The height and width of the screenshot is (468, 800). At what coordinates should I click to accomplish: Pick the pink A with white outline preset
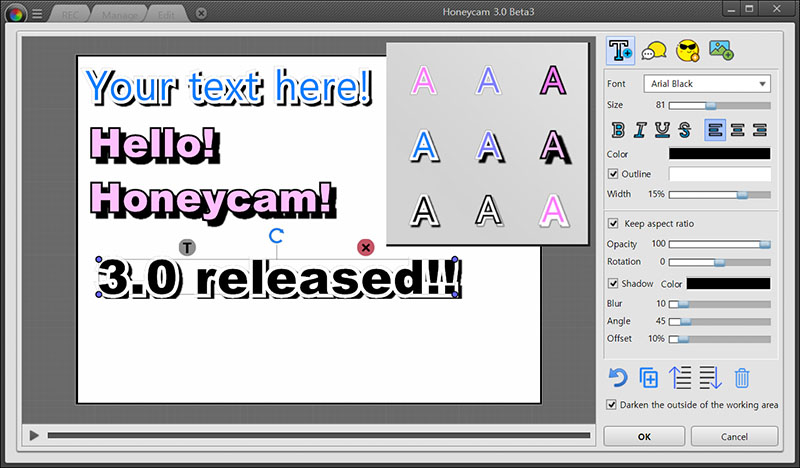click(x=423, y=80)
